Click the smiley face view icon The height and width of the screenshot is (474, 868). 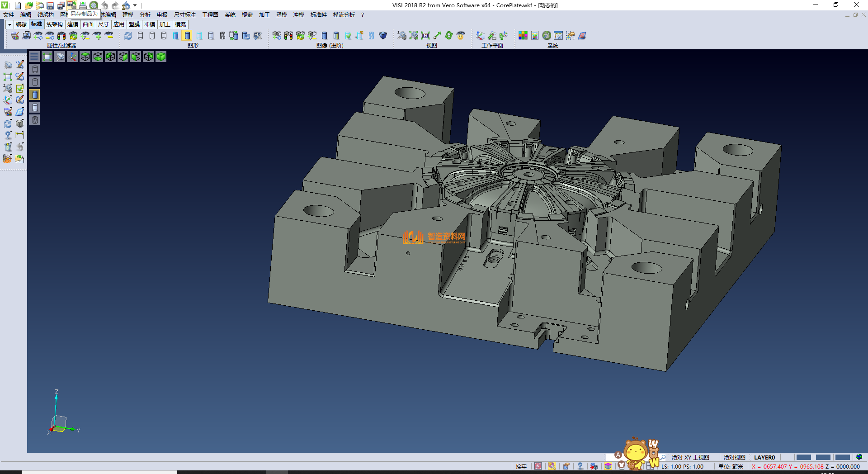[x=461, y=35]
